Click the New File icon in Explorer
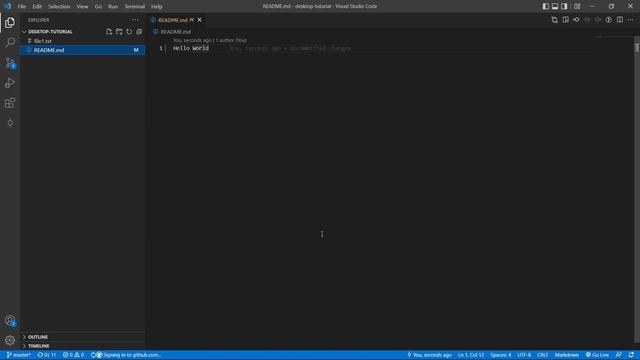 click(x=109, y=31)
